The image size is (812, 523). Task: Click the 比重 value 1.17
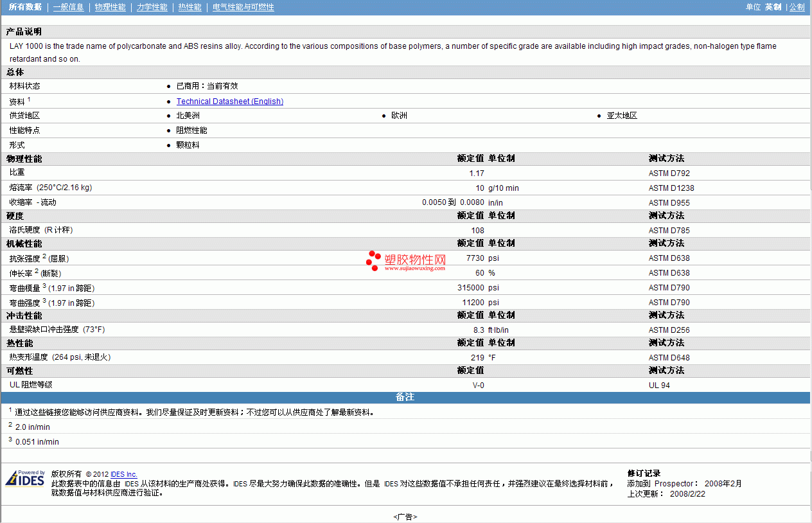coord(477,173)
